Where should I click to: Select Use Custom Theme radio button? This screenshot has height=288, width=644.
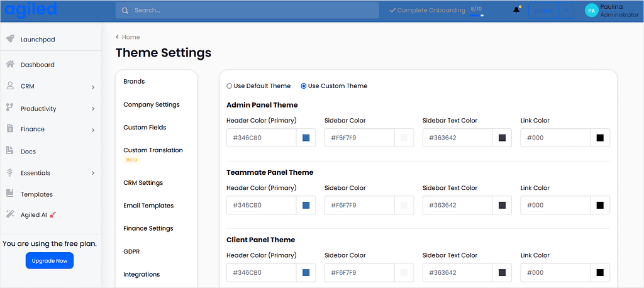click(304, 86)
